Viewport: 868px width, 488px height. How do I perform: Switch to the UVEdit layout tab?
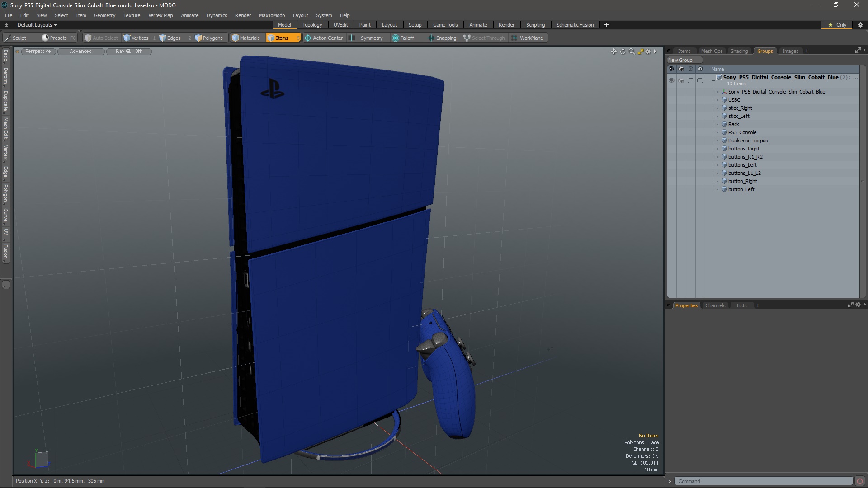click(340, 25)
